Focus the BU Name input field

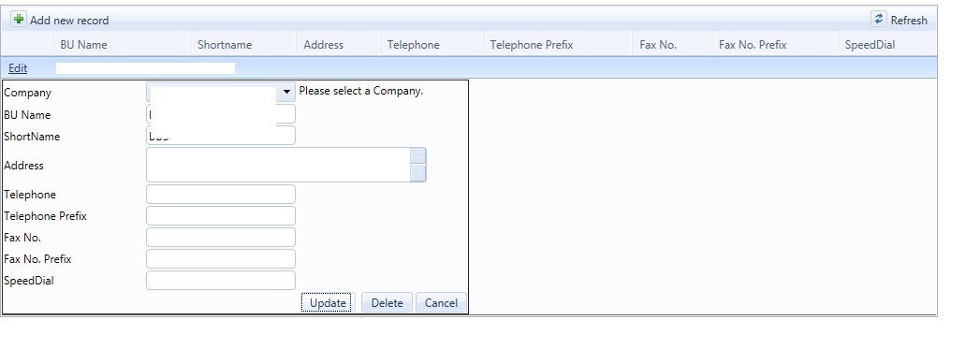click(221, 114)
